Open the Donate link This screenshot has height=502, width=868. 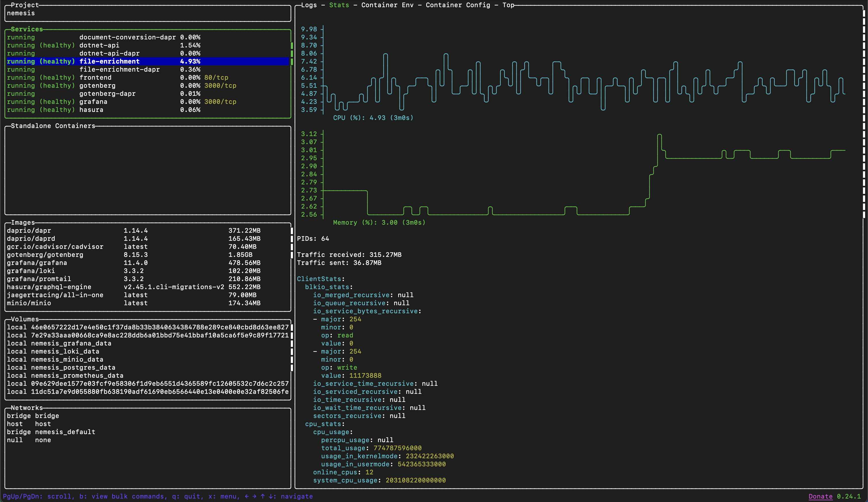point(820,496)
